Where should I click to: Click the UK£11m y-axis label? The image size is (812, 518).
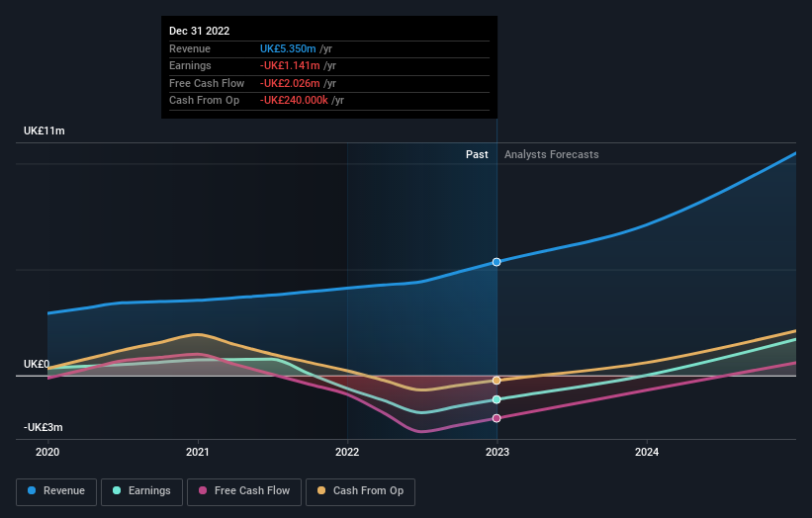pyautogui.click(x=45, y=130)
